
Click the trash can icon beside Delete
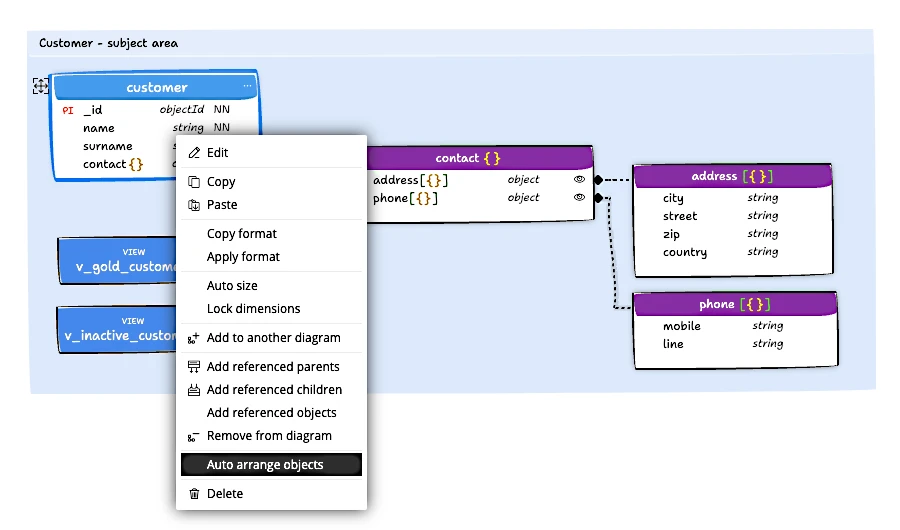point(194,494)
